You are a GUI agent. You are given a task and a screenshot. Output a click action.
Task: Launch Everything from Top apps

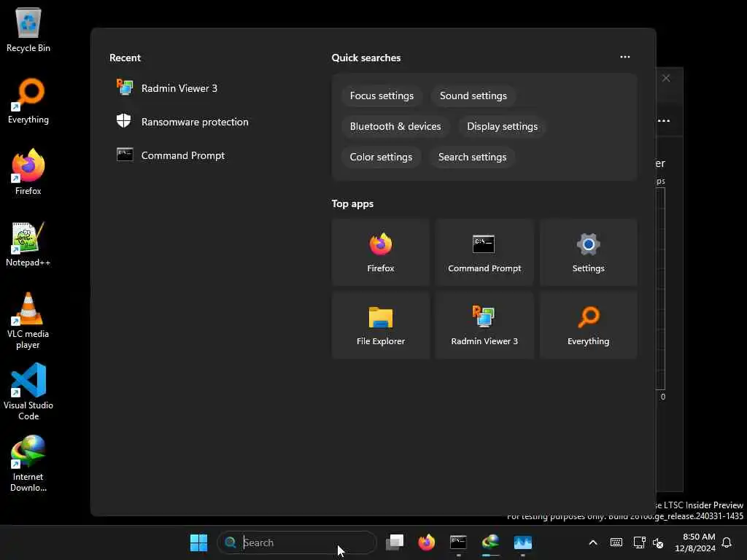pos(589,325)
